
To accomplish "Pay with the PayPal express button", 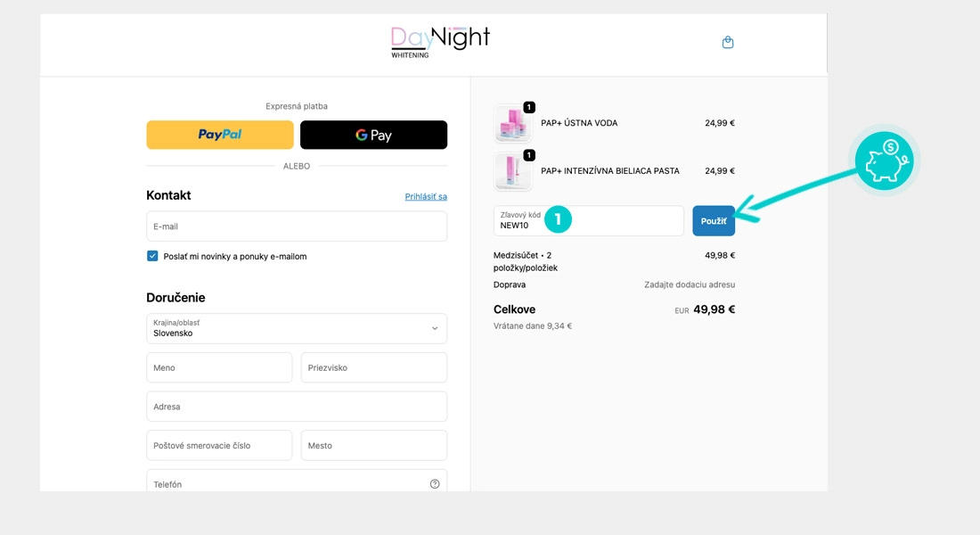I will (x=219, y=135).
